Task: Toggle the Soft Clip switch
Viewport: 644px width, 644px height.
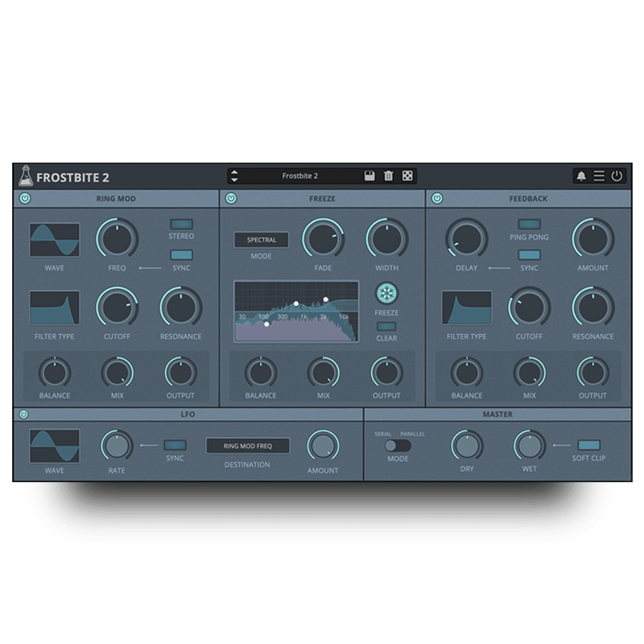Action: (x=589, y=445)
